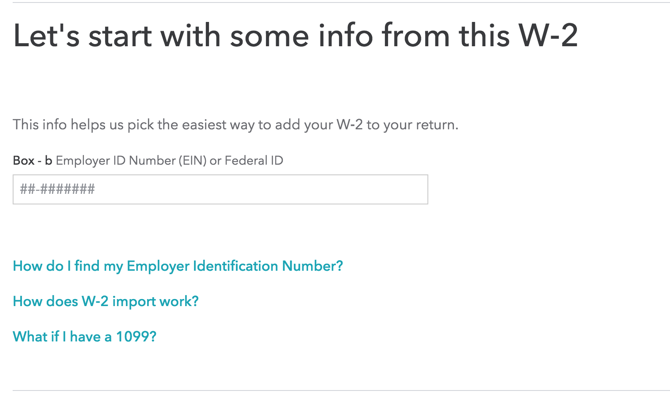The width and height of the screenshot is (670, 393).
Task: Open the 'How does W-2 import work?' link
Action: coord(106,302)
